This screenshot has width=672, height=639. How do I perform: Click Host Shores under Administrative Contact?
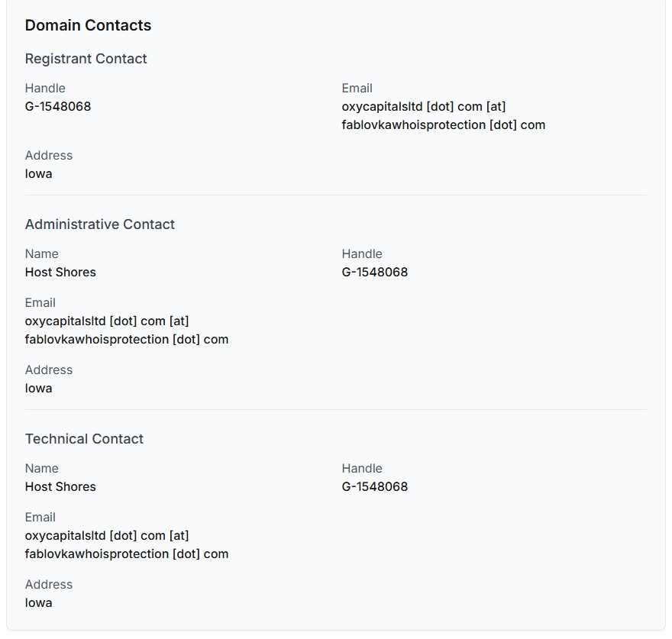click(x=60, y=272)
